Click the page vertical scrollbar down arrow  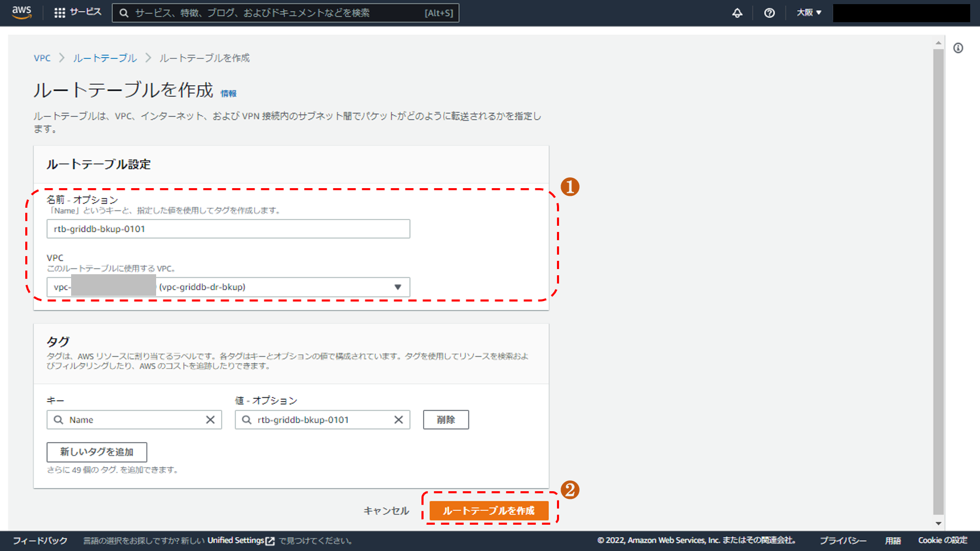point(938,523)
